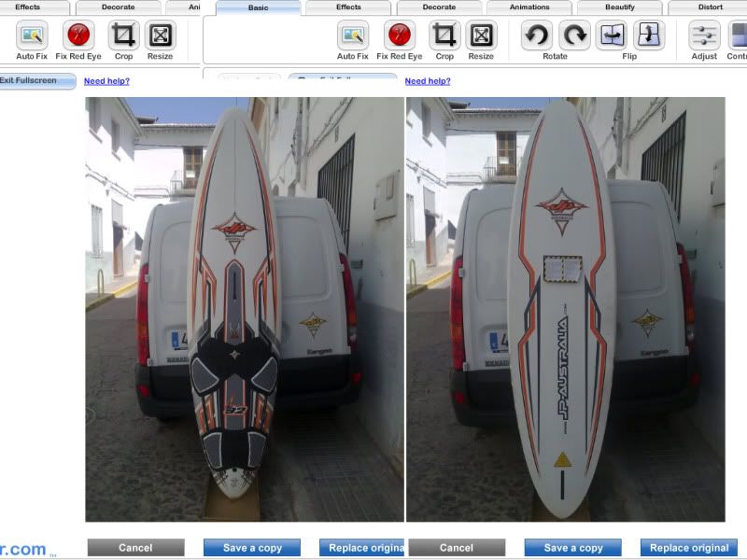Rotate the image clockwise
Viewport: 747px width, 560px height.
click(574, 35)
